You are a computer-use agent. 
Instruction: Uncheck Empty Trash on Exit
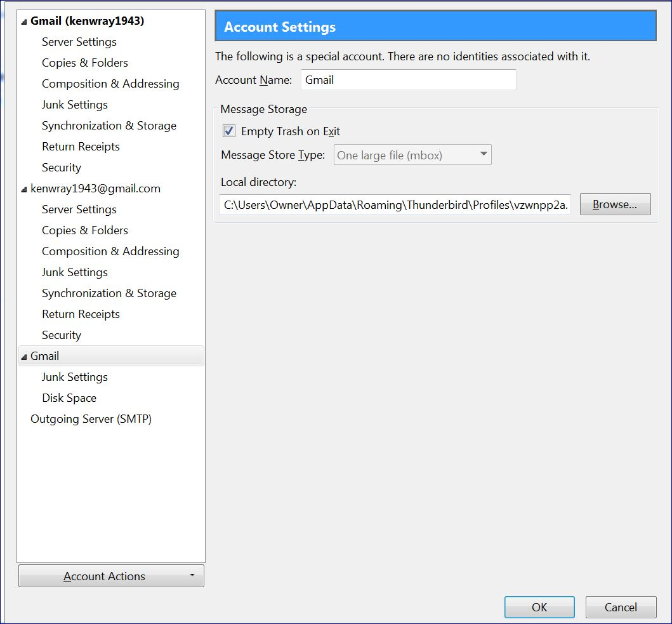(x=229, y=131)
